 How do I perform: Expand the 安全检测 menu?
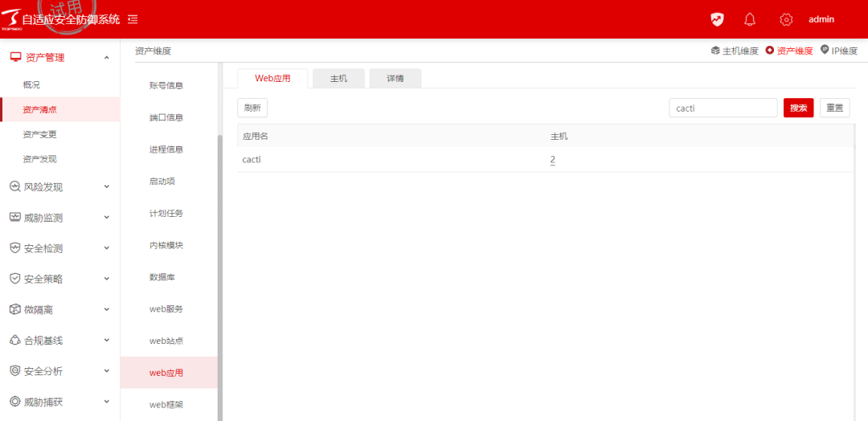tap(107, 249)
